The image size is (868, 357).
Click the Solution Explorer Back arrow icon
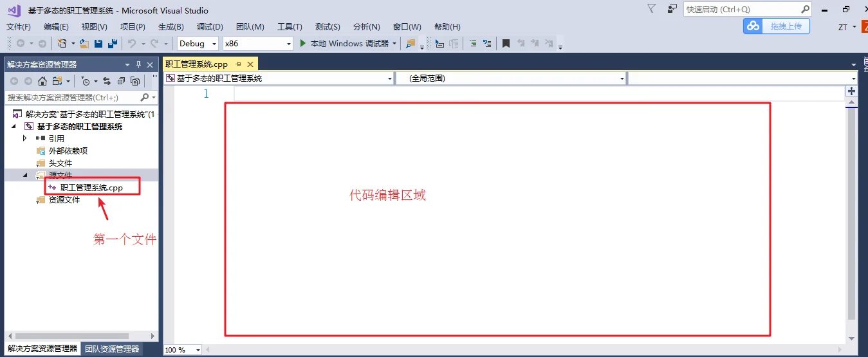14,81
